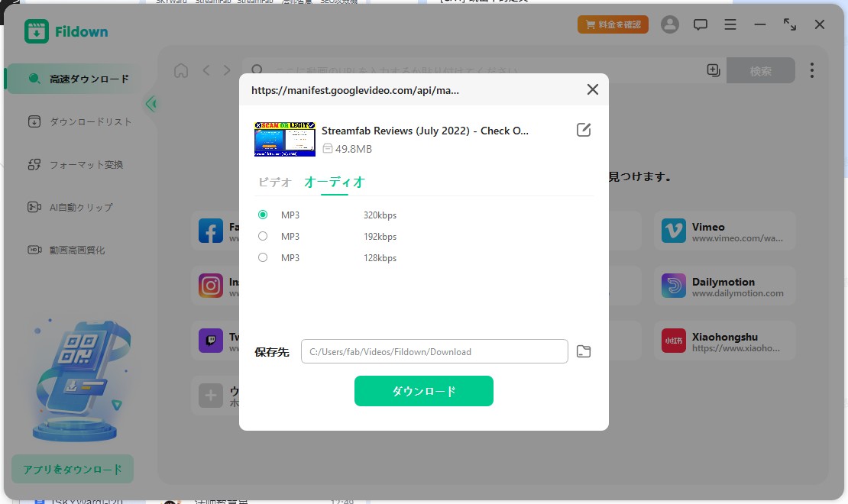Click the アプリをダウンロード button
Screen dimensions: 848x504
(x=73, y=469)
